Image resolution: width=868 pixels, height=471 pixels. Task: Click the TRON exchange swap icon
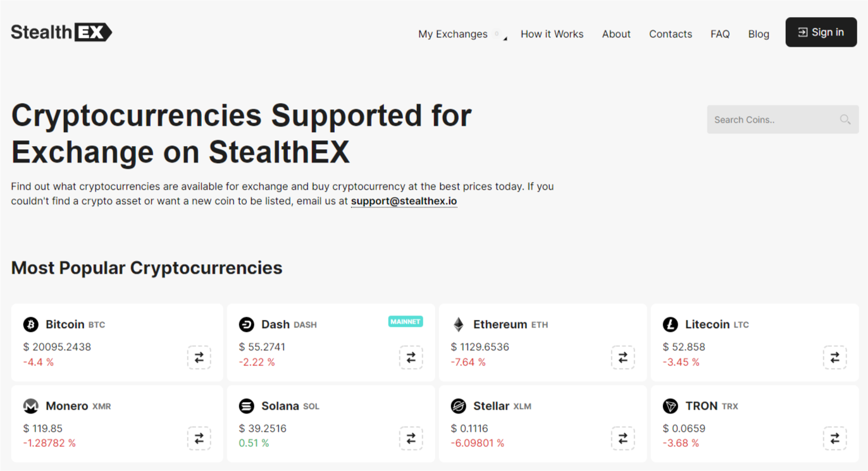tap(834, 438)
